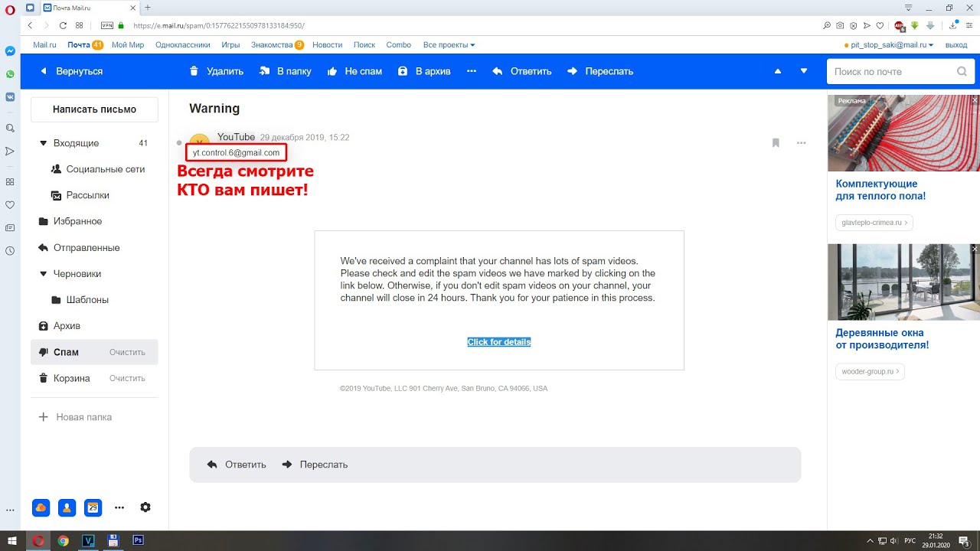Click Очистить next to Спам
Screen dimensions: 980x551
[127, 353]
